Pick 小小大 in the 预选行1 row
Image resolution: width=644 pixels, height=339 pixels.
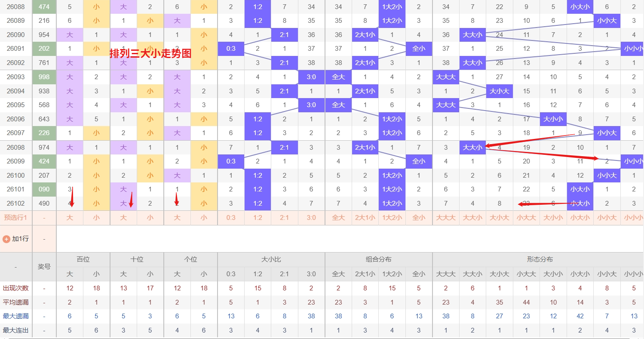pos(607,218)
